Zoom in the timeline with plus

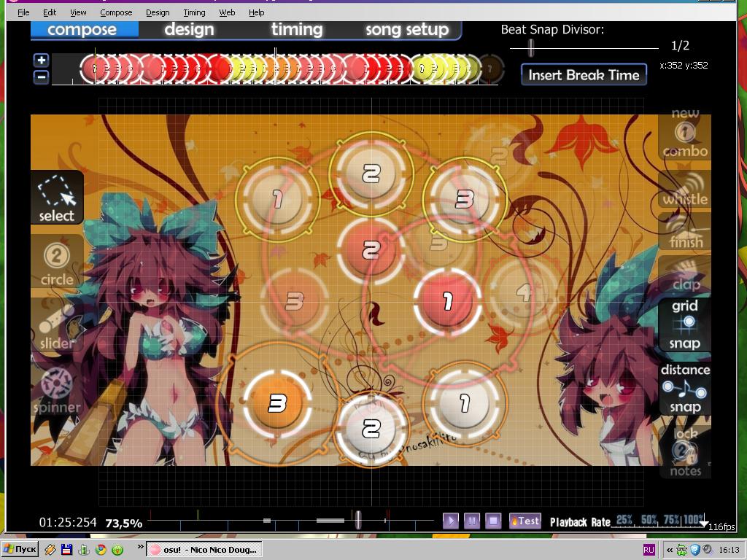click(x=42, y=60)
